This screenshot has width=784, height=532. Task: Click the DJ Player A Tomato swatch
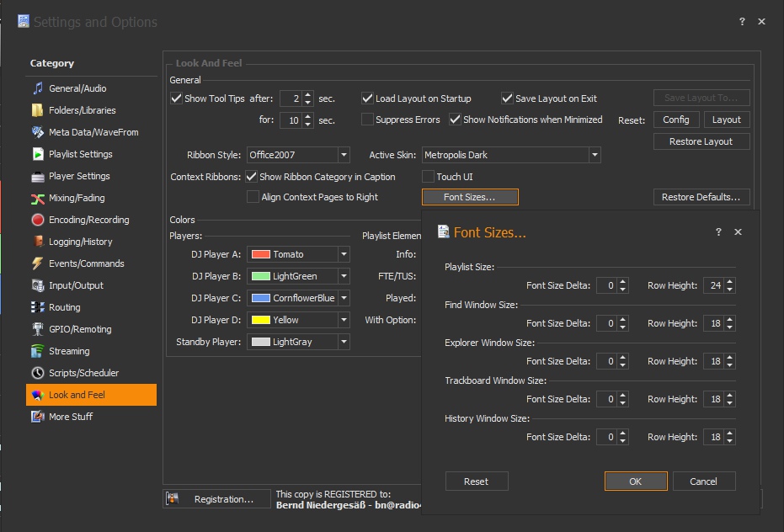(259, 254)
